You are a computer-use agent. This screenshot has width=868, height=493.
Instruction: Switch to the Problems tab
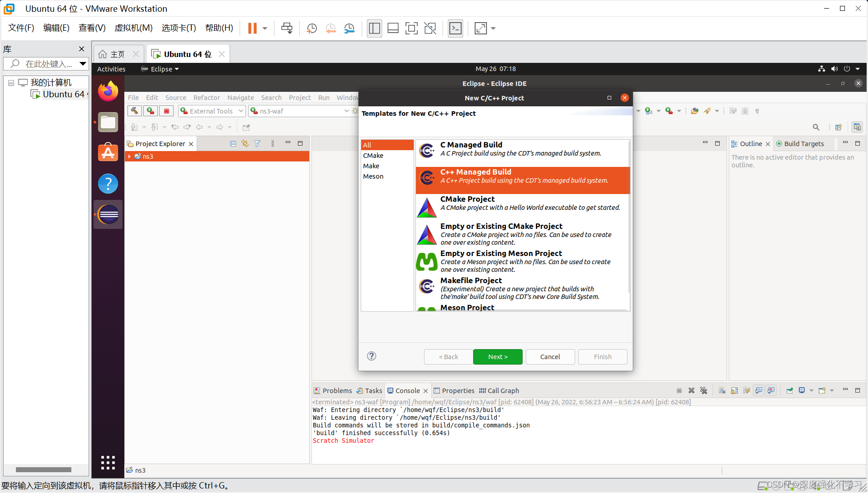[x=333, y=391]
